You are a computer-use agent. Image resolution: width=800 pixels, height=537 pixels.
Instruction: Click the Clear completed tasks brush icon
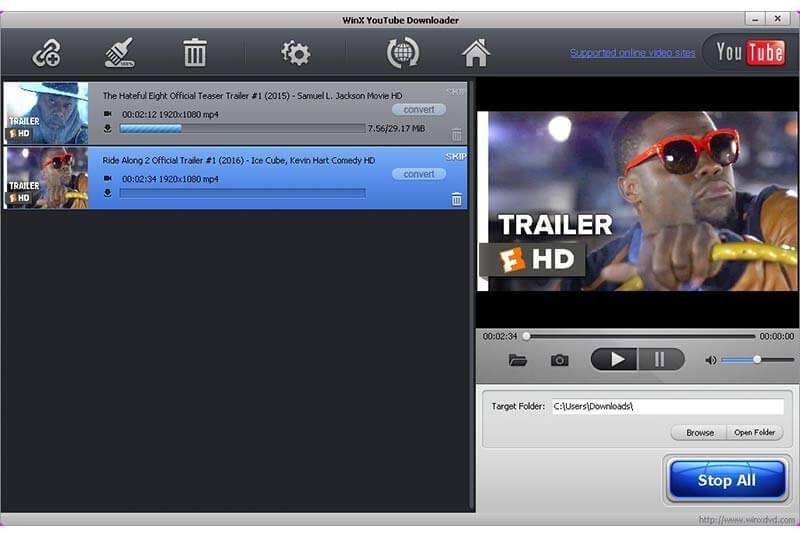click(120, 53)
